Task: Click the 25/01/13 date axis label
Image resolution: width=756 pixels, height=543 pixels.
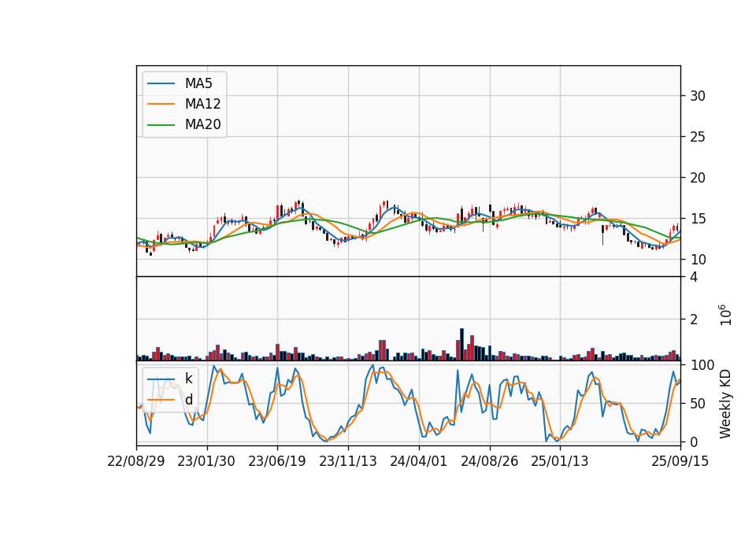Action: pyautogui.click(x=560, y=461)
